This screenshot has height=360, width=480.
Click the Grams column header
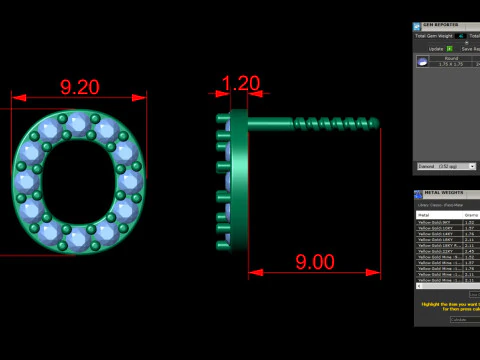click(471, 215)
